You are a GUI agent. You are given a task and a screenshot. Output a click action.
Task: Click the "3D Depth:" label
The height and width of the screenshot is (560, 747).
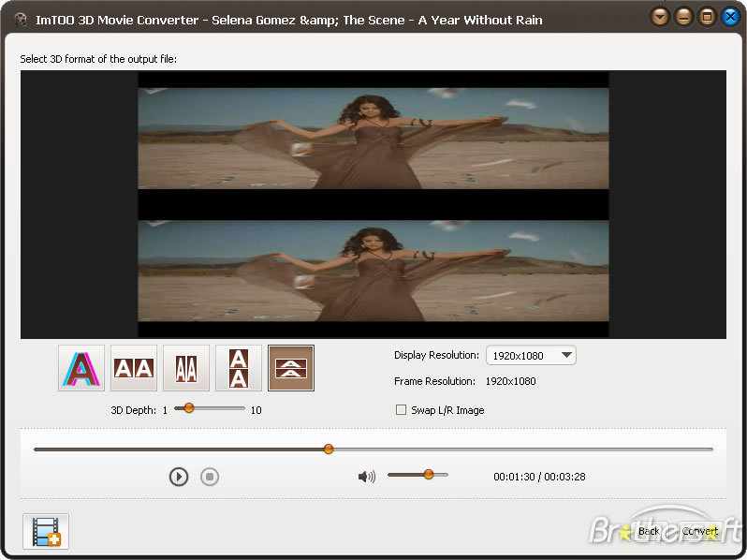[x=133, y=410]
